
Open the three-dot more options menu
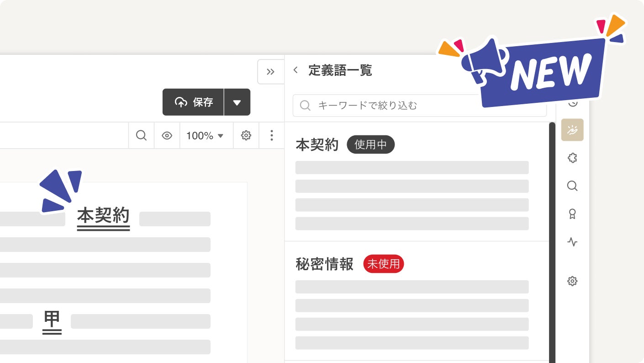click(x=271, y=135)
